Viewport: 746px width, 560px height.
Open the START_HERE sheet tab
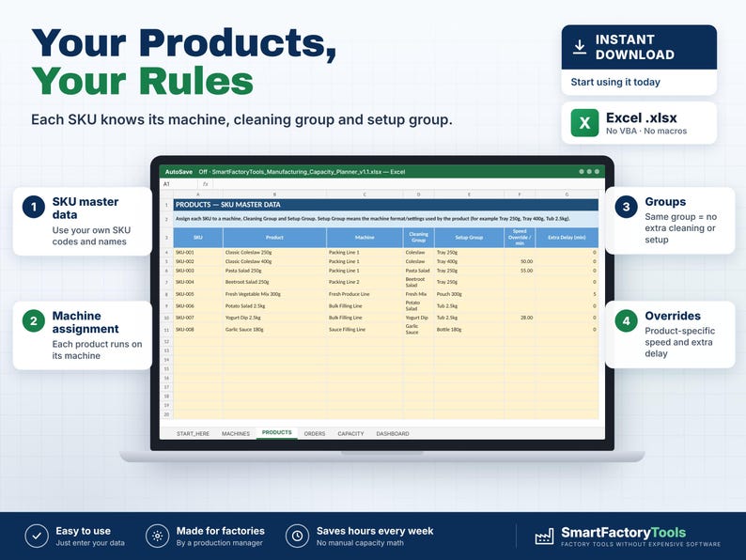[193, 433]
